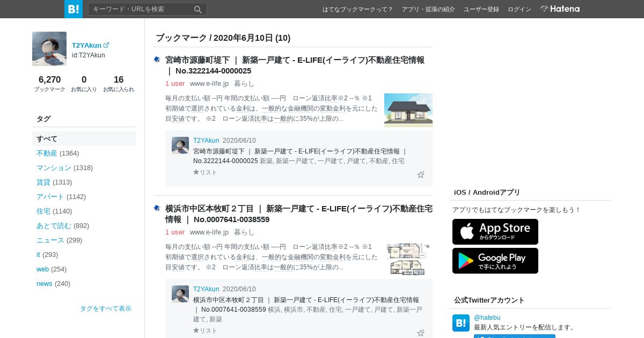The width and height of the screenshot is (644, 338).
Task: View 6,270 ブックマーク count
Action: pyautogui.click(x=49, y=84)
